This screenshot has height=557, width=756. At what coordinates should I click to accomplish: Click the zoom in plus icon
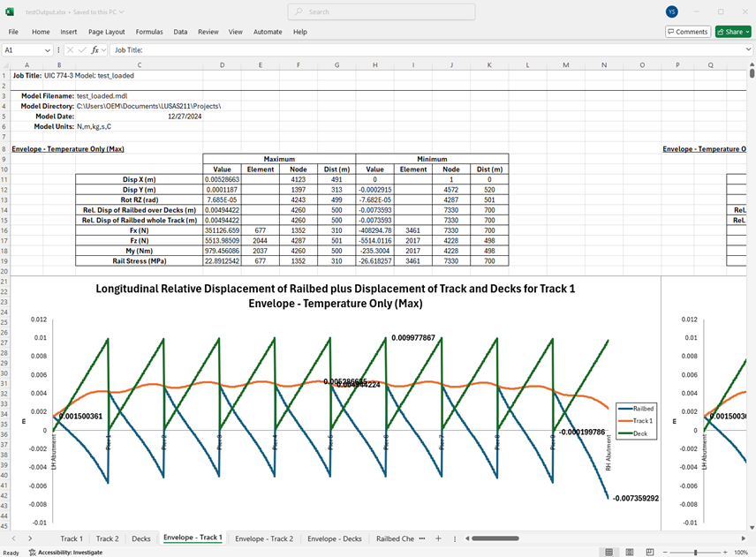coord(724,553)
